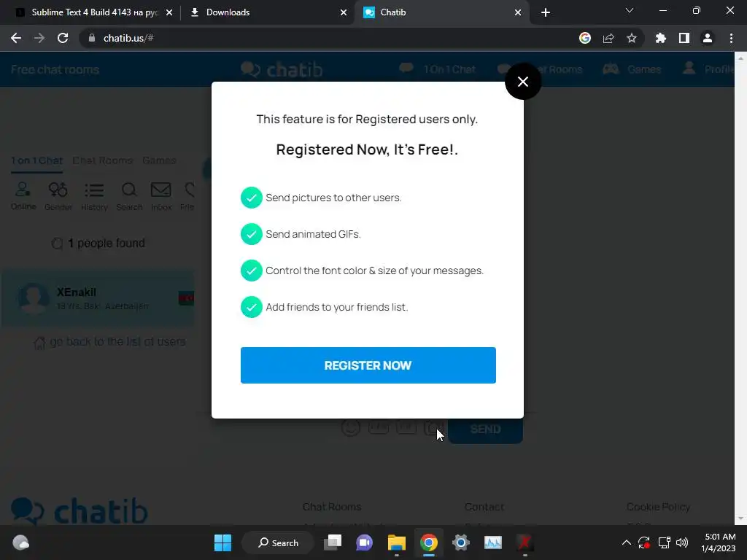Open the Chrome profile avatar icon

click(707, 38)
